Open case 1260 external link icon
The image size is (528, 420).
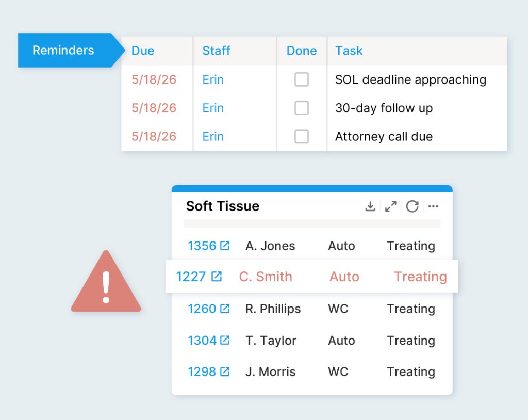click(x=225, y=309)
